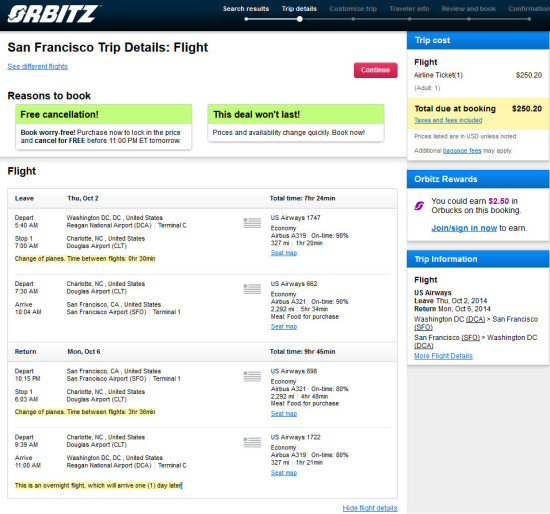The height and width of the screenshot is (514, 550).
Task: Open More Flight Details link
Action: pos(443,356)
